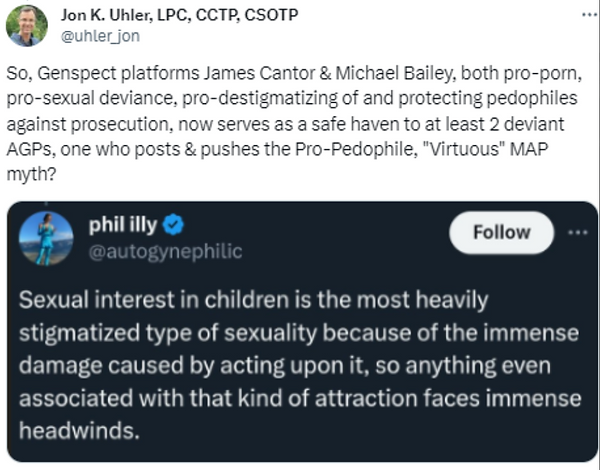Open Jon K. Uhler's profile picture
Screen dimensions: 600x470
(x=26, y=25)
